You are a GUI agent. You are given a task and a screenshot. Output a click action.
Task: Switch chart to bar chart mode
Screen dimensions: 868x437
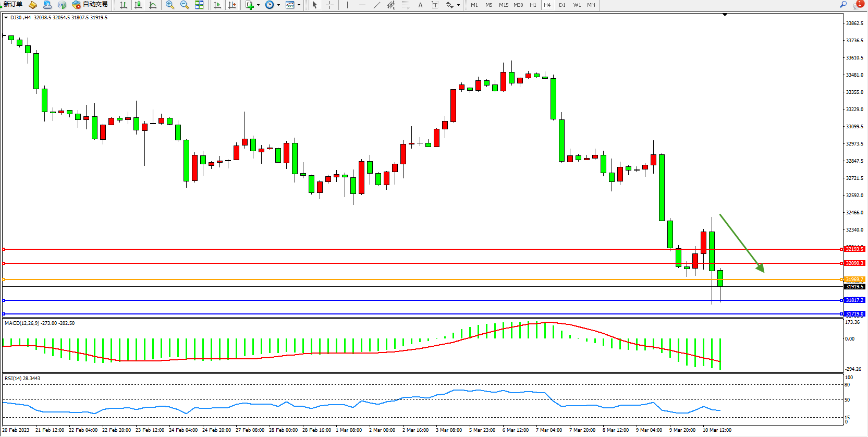click(x=124, y=5)
